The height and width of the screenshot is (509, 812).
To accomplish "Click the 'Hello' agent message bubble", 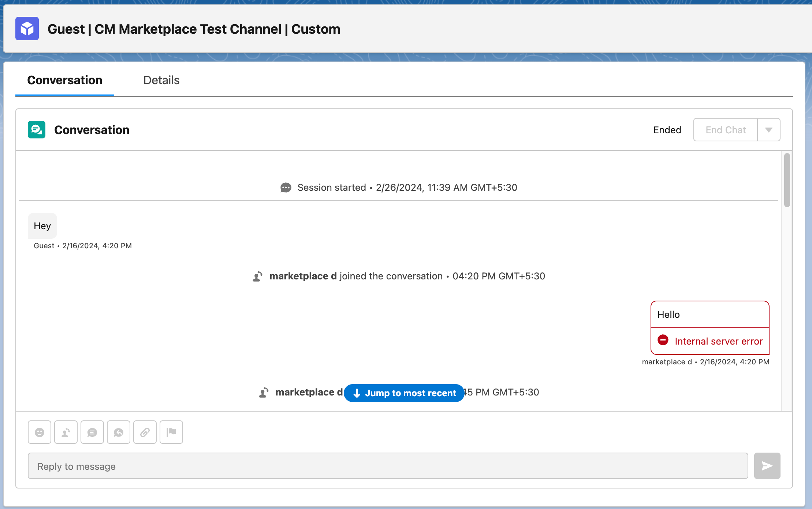I will tap(710, 315).
